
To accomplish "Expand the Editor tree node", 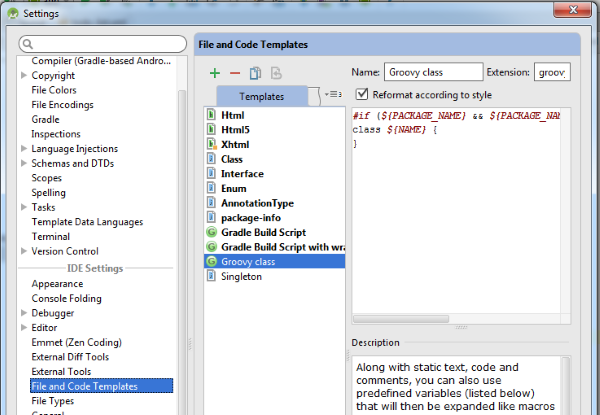I will [24, 327].
